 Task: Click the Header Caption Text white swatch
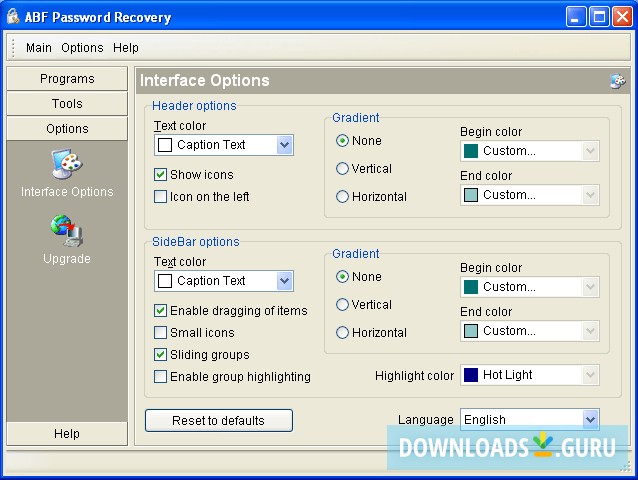tap(165, 145)
